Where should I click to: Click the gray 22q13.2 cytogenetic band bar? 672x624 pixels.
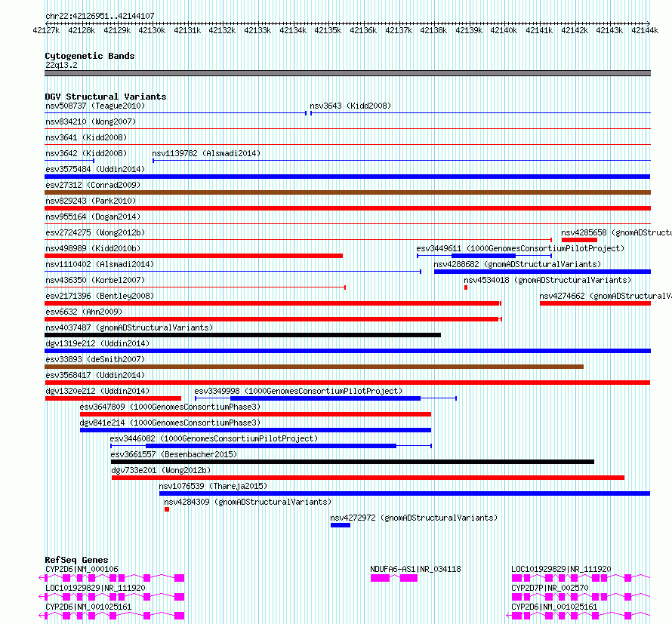(347, 73)
